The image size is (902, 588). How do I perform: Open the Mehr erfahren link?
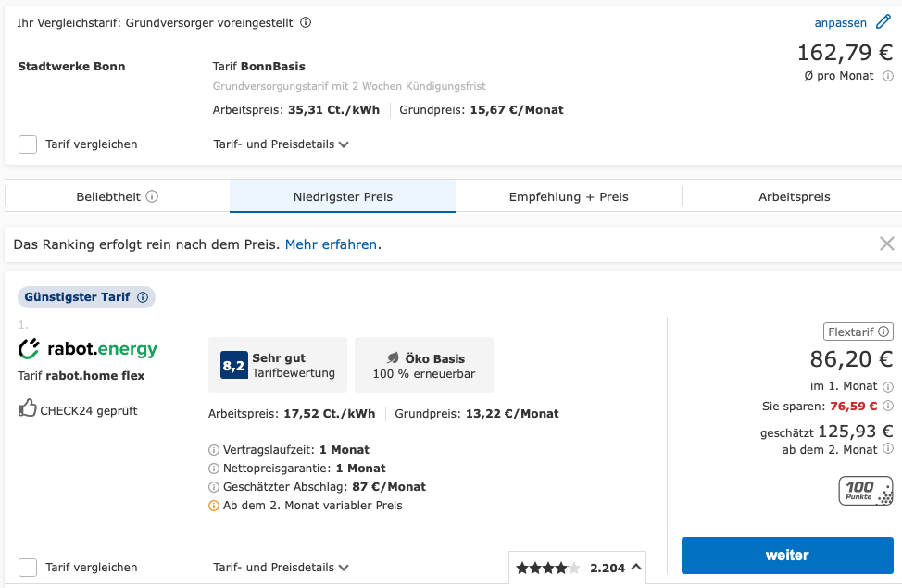331,244
